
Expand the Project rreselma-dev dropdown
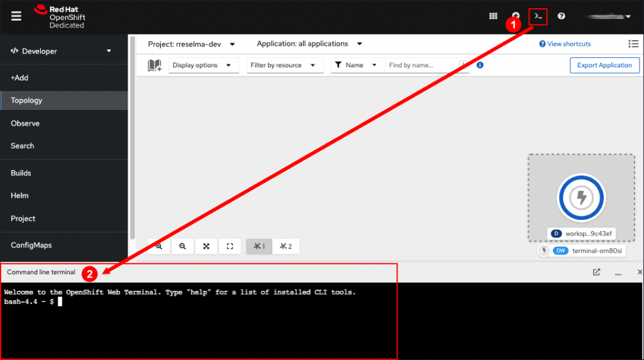191,44
